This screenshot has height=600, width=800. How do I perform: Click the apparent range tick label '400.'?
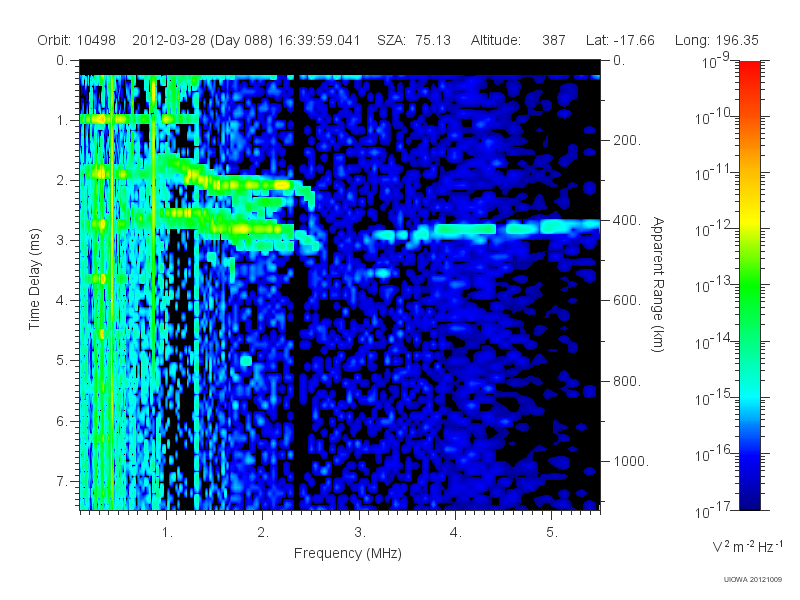(627, 220)
